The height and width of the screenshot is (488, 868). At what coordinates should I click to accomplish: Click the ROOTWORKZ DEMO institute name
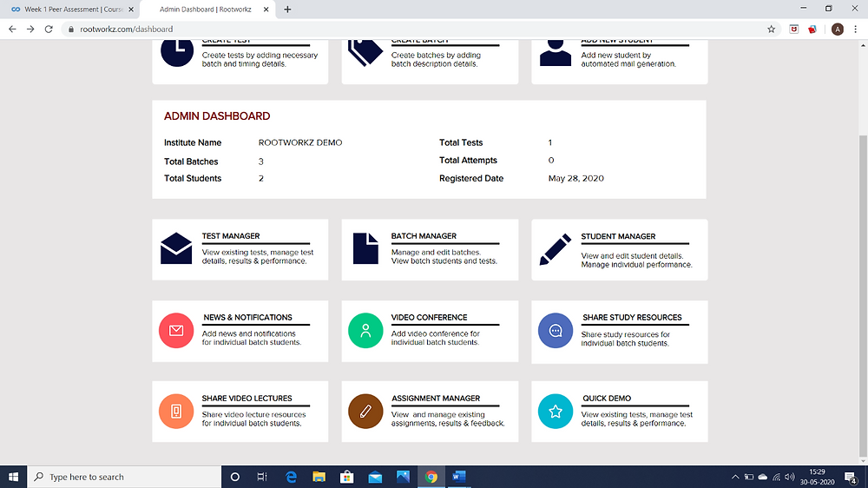(x=300, y=143)
